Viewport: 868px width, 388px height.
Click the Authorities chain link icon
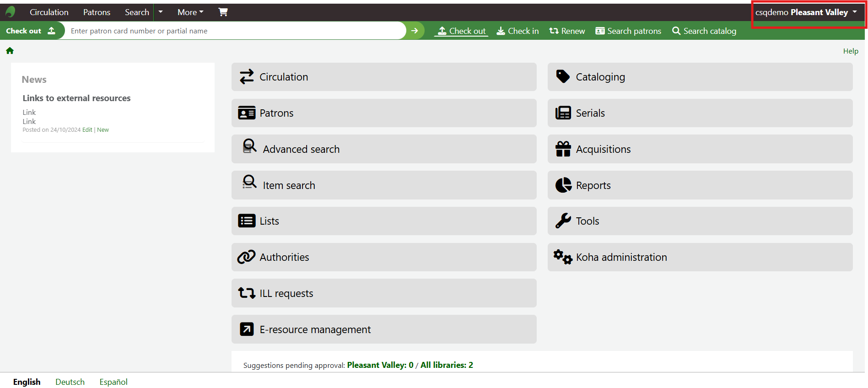(246, 257)
